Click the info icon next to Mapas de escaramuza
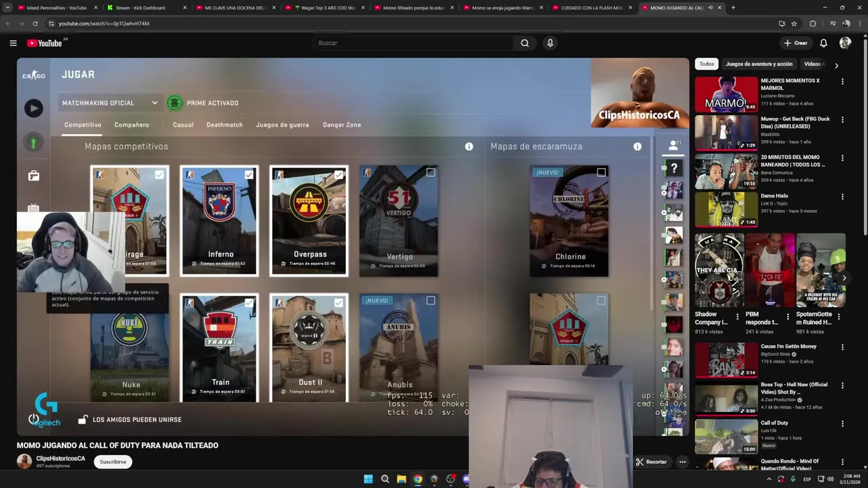Image resolution: width=868 pixels, height=488 pixels. [637, 146]
